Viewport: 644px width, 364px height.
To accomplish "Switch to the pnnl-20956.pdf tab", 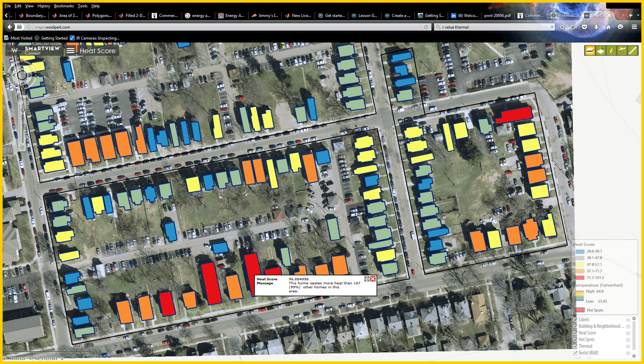I will click(497, 16).
